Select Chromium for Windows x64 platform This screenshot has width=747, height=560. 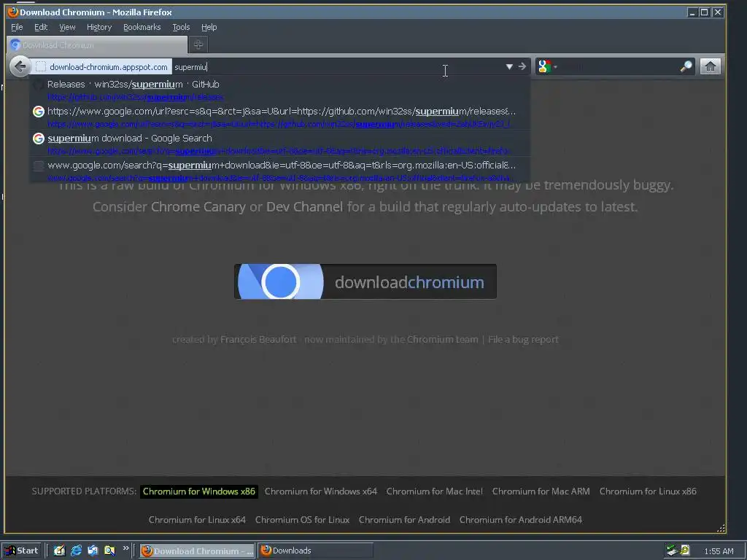321,491
